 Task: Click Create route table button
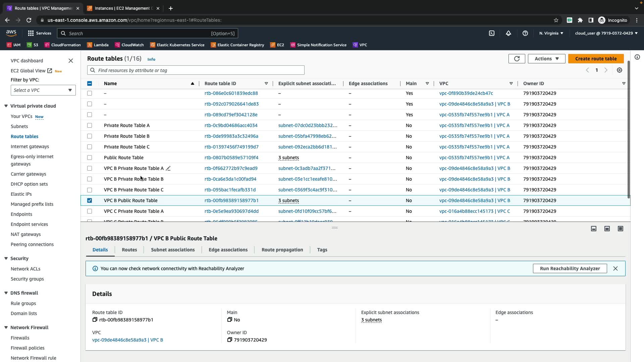pos(595,59)
